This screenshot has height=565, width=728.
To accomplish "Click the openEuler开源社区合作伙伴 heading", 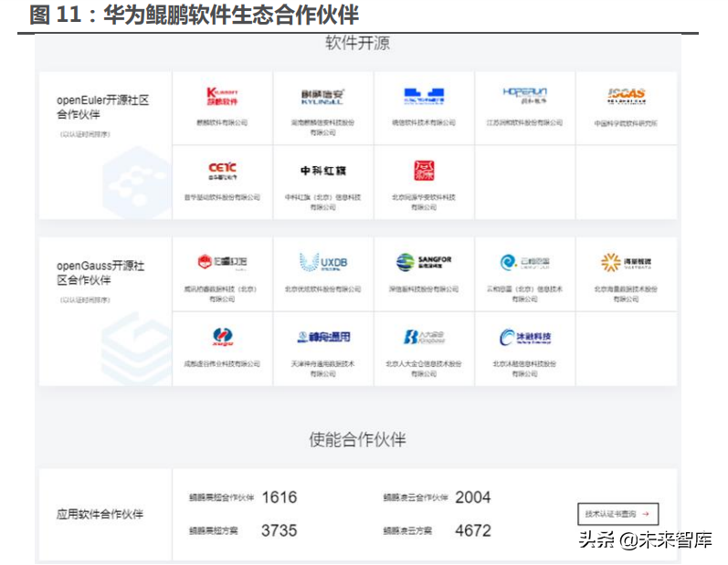I will (x=102, y=107).
